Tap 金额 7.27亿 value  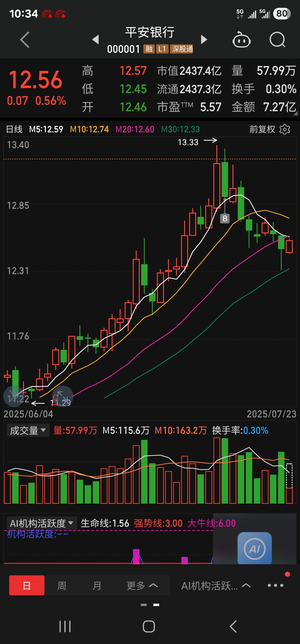tap(264, 107)
